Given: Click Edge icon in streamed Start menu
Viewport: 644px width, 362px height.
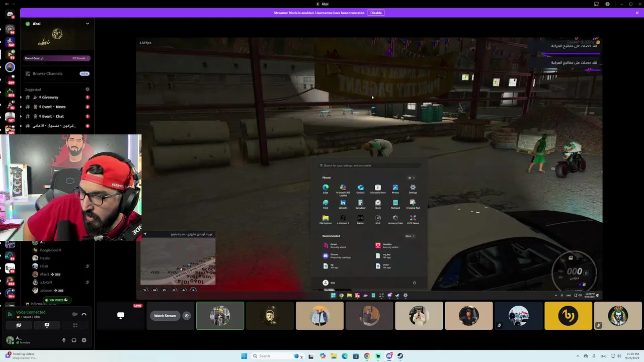Looking at the screenshot, I should coord(326,189).
